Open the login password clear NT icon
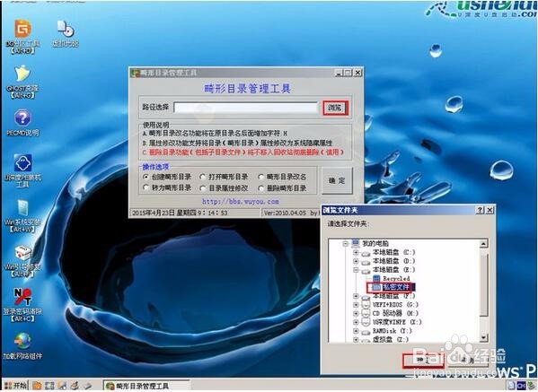 pos(22,297)
